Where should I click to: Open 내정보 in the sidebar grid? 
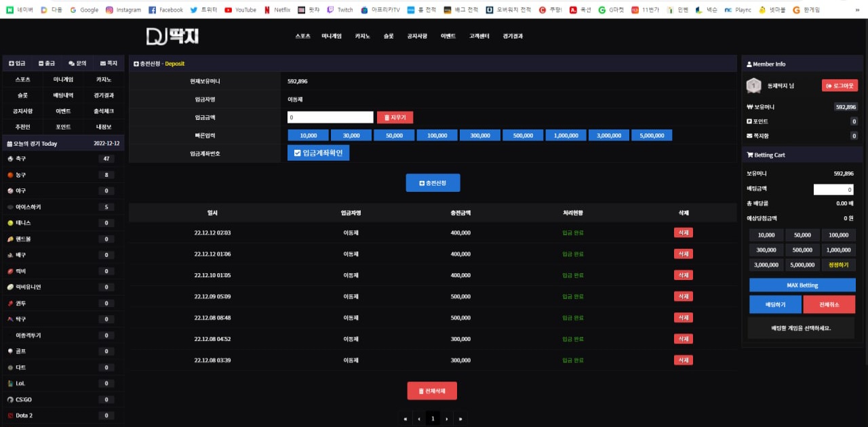click(x=104, y=127)
